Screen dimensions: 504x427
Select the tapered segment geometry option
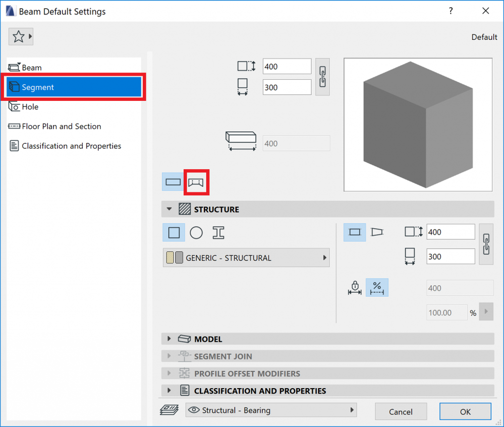[196, 181]
